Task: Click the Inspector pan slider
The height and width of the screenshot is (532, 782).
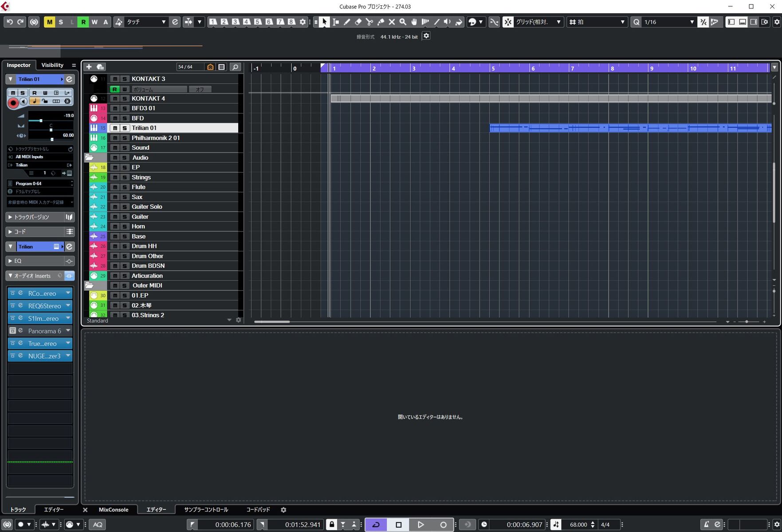Action: (x=51, y=129)
